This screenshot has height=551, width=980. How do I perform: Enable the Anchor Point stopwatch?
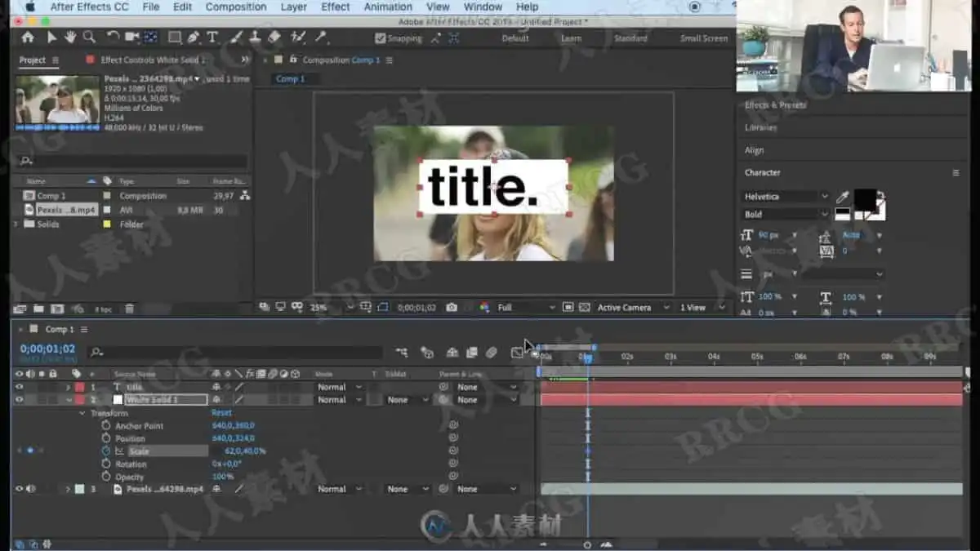106,426
